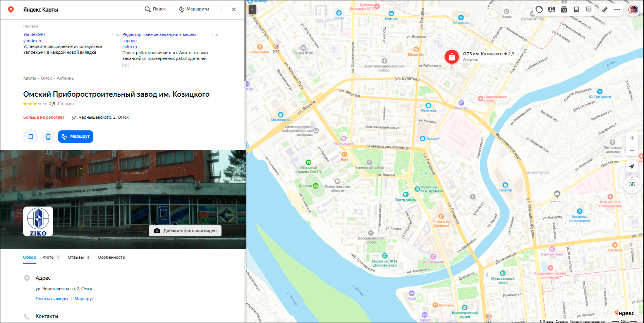Open the map layers selector
Screen dimensions: 644x323
click(x=589, y=9)
